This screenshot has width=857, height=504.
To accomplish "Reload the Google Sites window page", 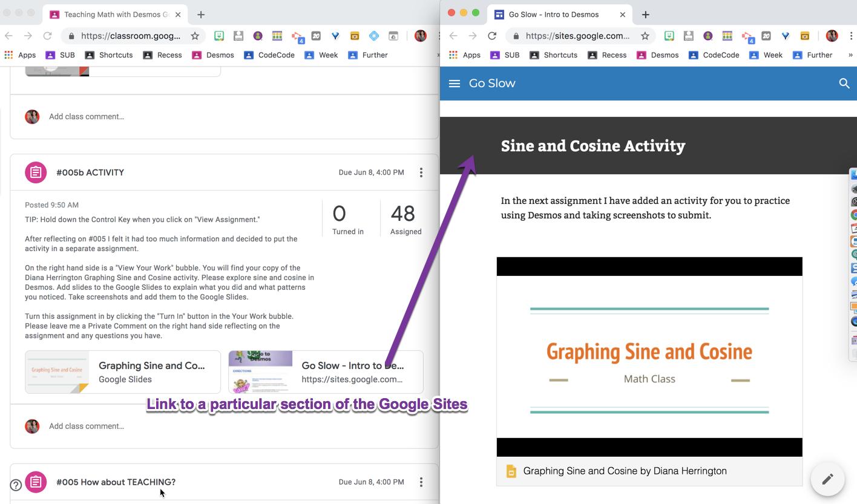I will click(492, 36).
